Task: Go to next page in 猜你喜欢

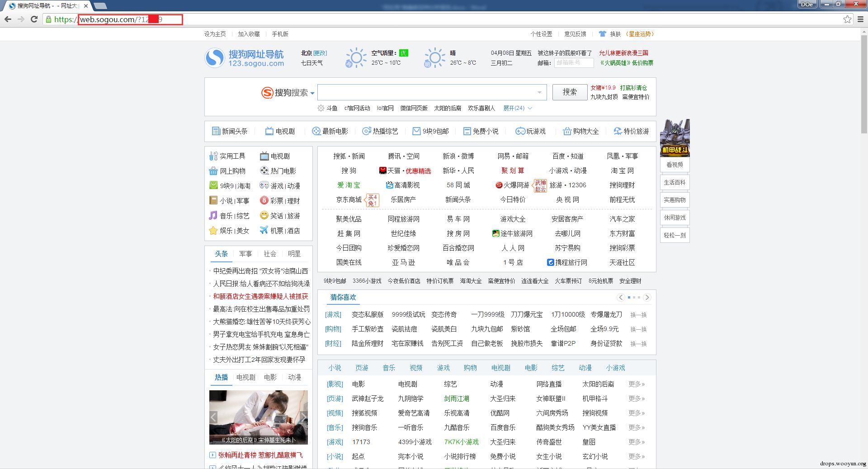Action: 647,297
